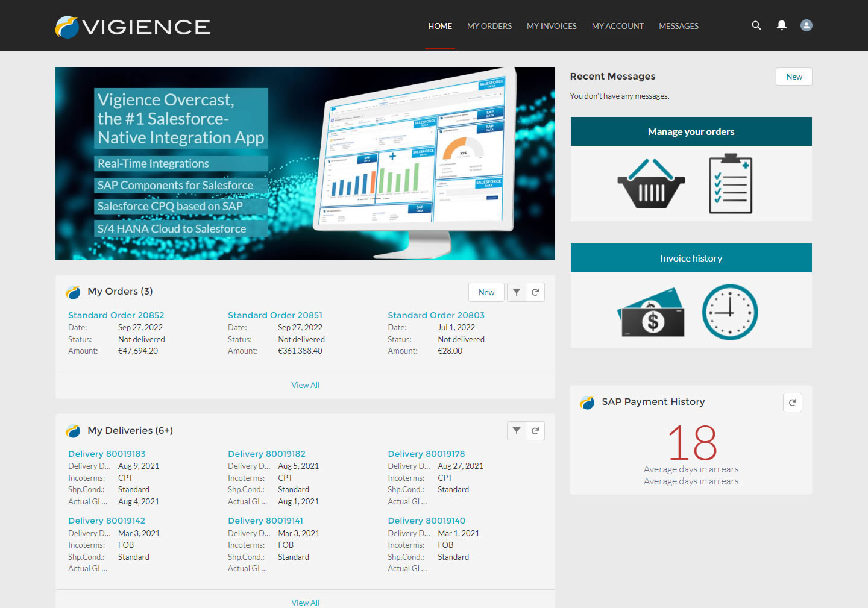Click the SAP Payment History title

653,401
